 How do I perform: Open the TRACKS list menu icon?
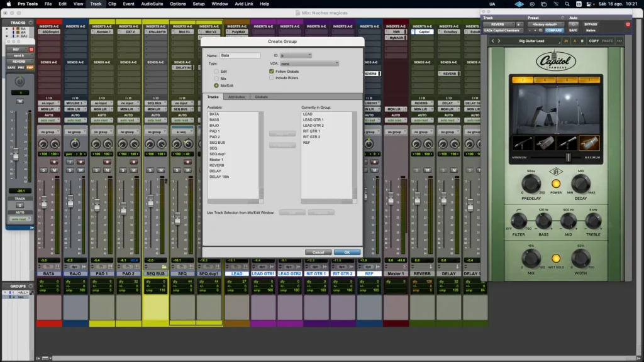30,23
